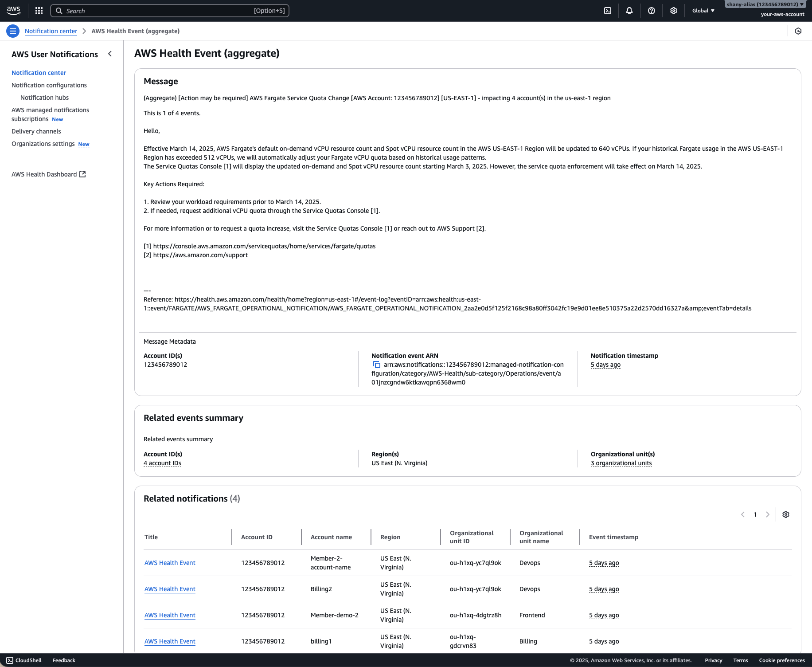Open the services grid icon
The height and width of the screenshot is (667, 812).
(39, 10)
